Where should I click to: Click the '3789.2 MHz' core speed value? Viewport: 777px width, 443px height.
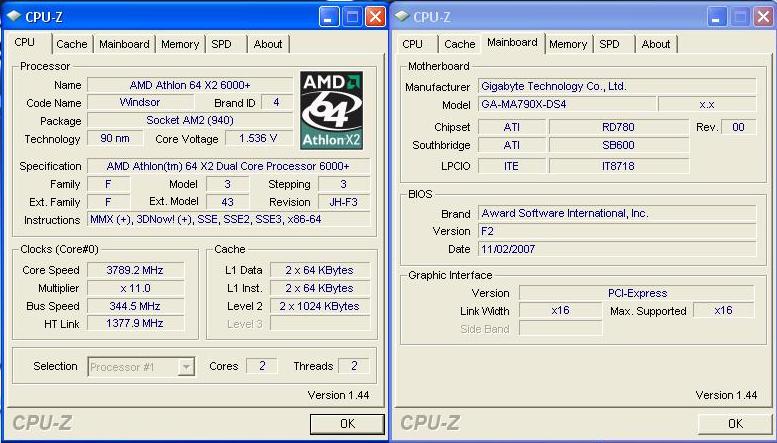pyautogui.click(x=135, y=270)
